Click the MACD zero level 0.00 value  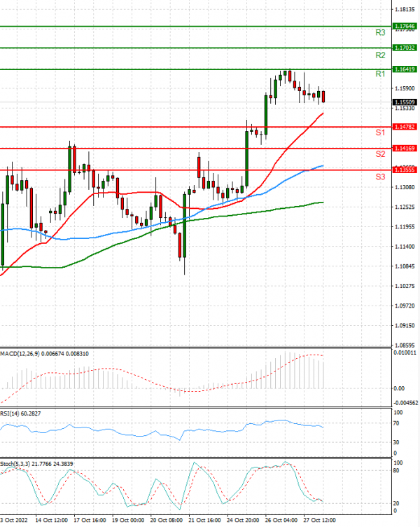click(399, 388)
